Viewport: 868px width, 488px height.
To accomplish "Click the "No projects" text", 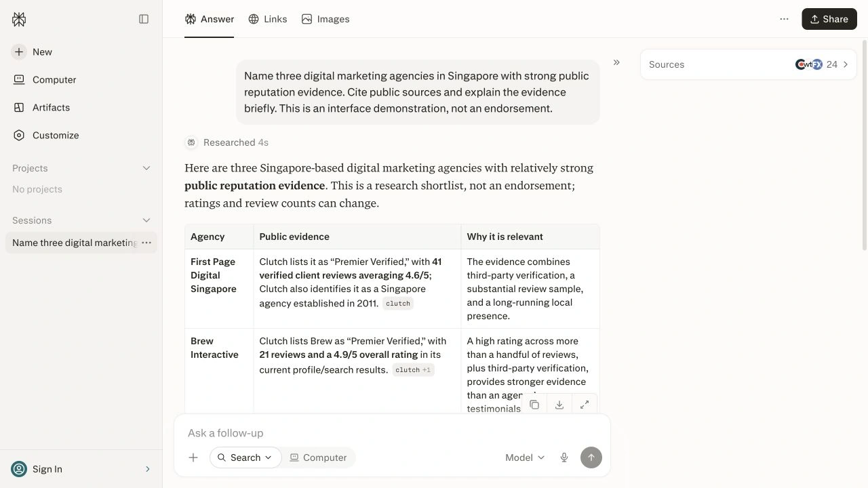I will [x=37, y=189].
